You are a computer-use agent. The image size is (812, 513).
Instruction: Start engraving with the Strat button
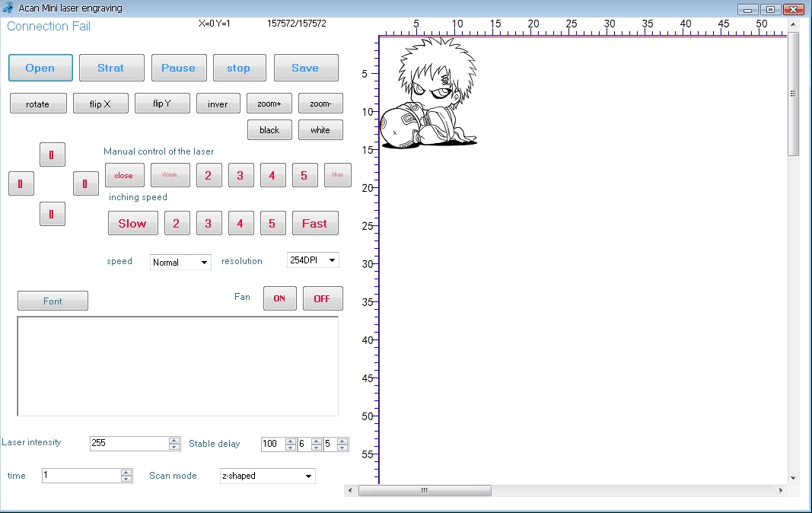(x=111, y=68)
